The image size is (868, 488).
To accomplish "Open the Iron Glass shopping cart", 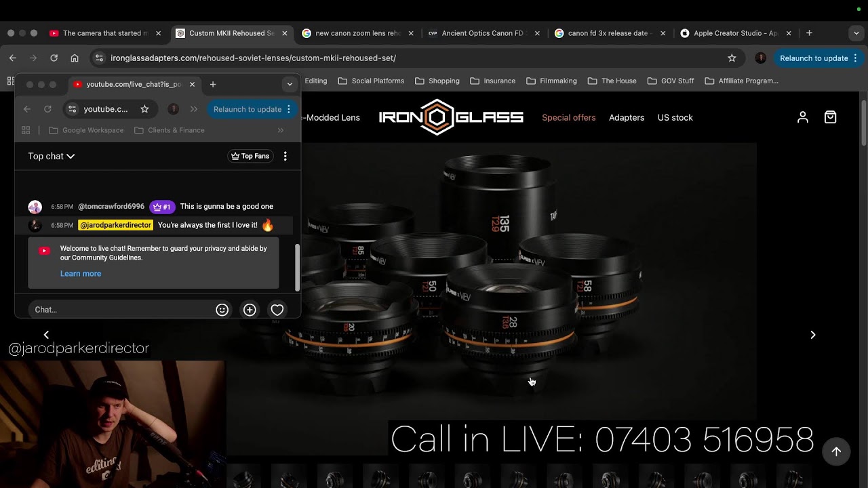I will tap(830, 117).
